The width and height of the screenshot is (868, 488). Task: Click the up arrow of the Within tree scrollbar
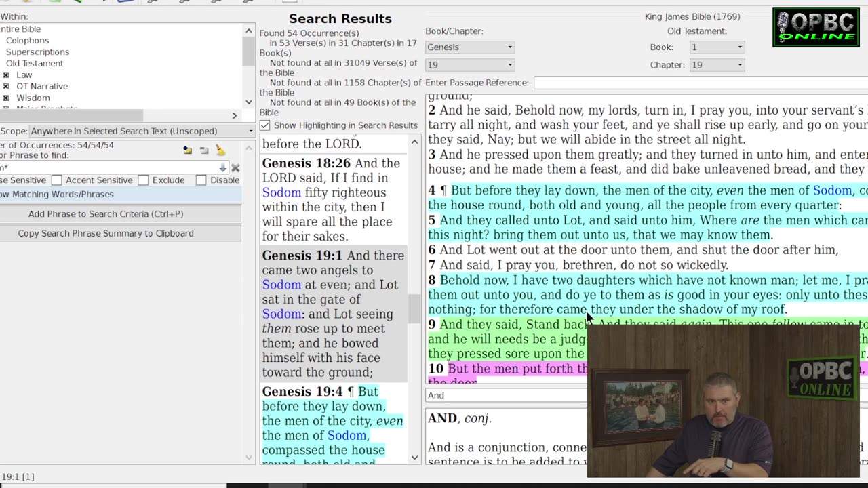(x=249, y=31)
